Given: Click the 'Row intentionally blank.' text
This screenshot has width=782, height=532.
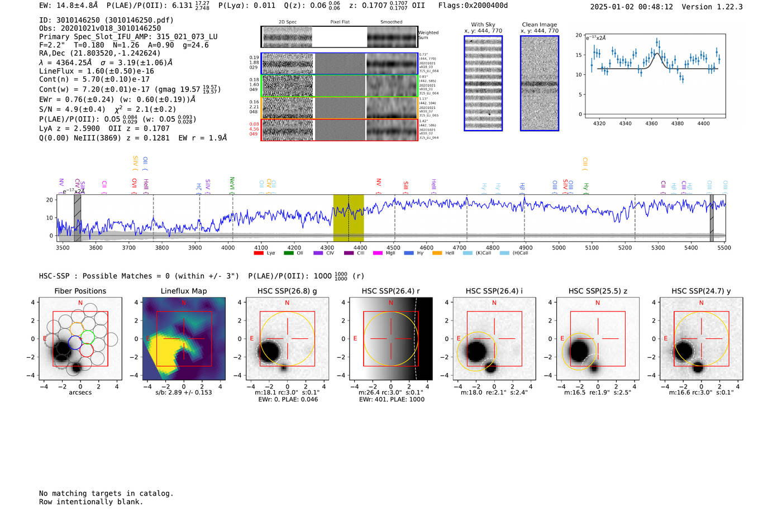Looking at the screenshot, I should [91, 502].
